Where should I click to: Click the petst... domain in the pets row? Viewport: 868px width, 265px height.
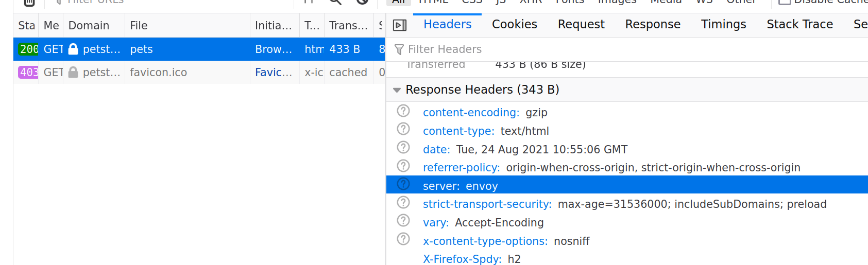[x=101, y=49]
